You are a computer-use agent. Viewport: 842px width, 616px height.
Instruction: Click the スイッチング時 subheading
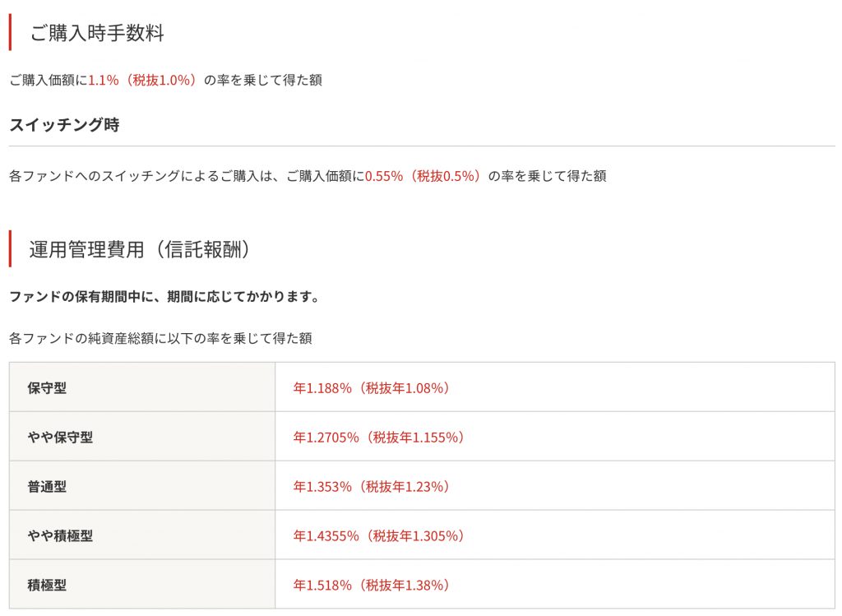[x=64, y=126]
